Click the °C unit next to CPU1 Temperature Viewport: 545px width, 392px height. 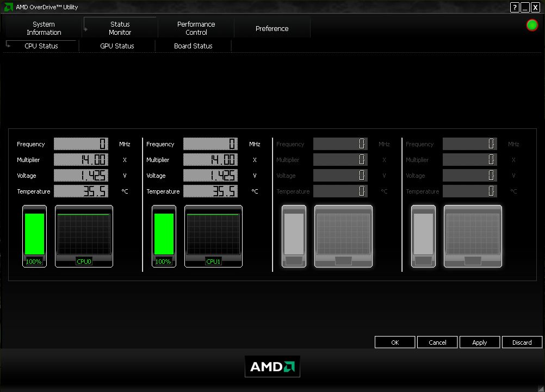tap(255, 191)
